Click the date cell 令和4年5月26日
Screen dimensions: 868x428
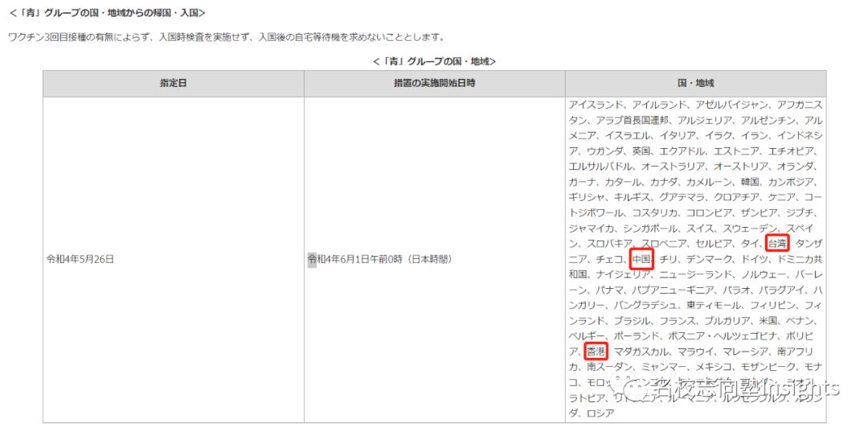click(80, 260)
